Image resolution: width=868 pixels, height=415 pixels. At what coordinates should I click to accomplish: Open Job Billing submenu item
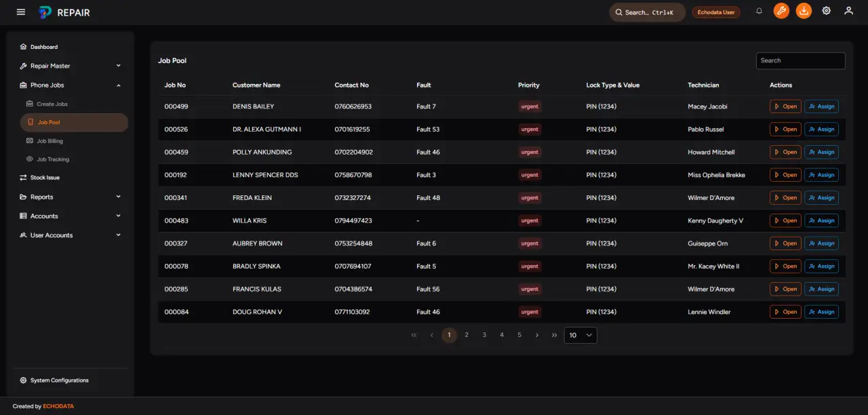[74, 141]
